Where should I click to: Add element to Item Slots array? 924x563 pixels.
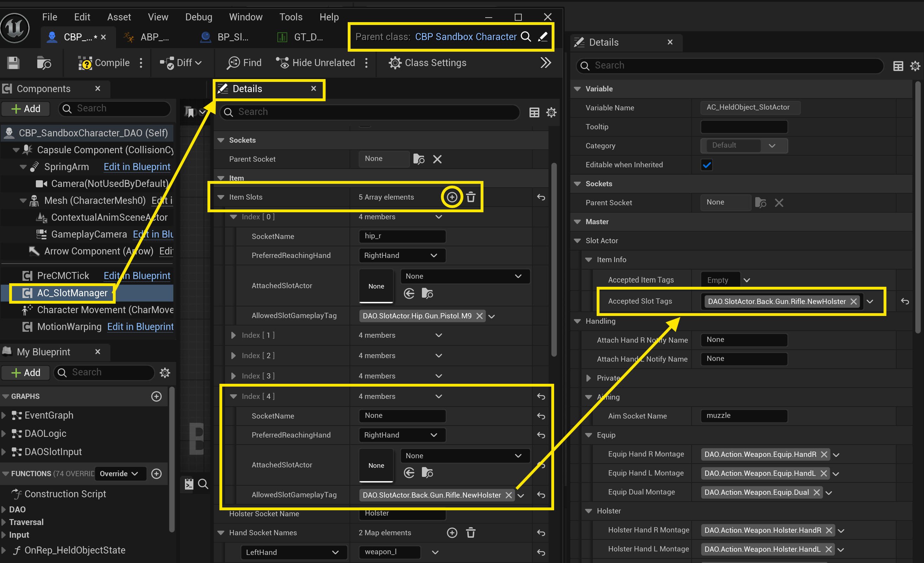tap(452, 197)
